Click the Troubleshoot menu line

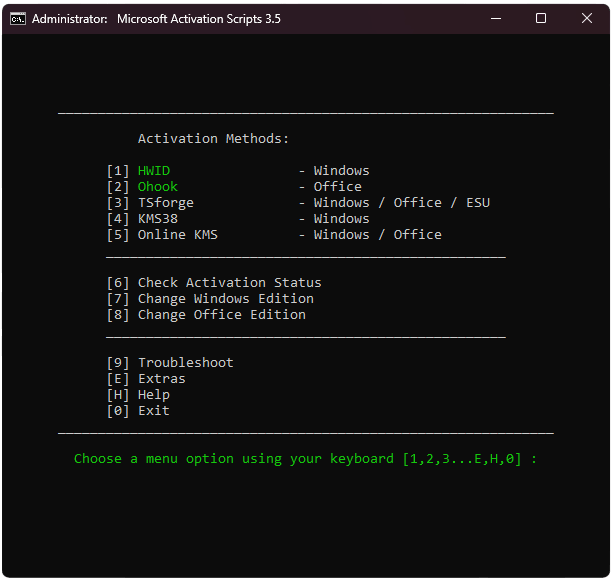[x=170, y=363]
